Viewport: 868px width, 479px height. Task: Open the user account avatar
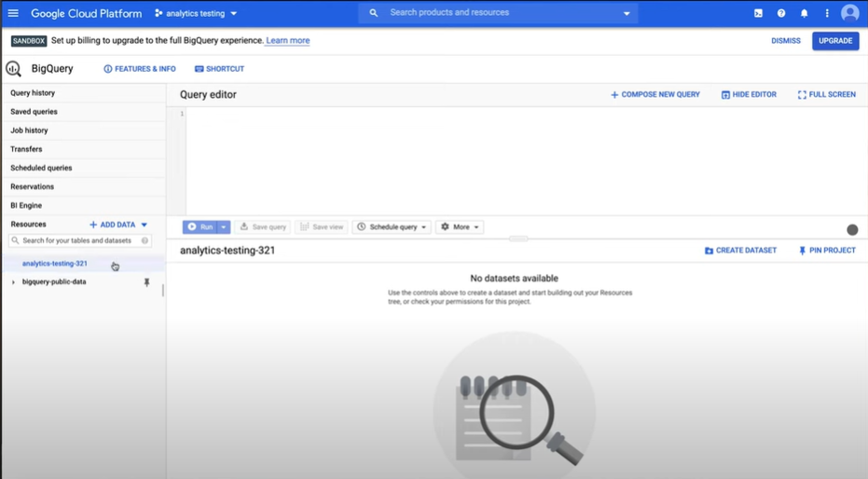click(x=849, y=13)
